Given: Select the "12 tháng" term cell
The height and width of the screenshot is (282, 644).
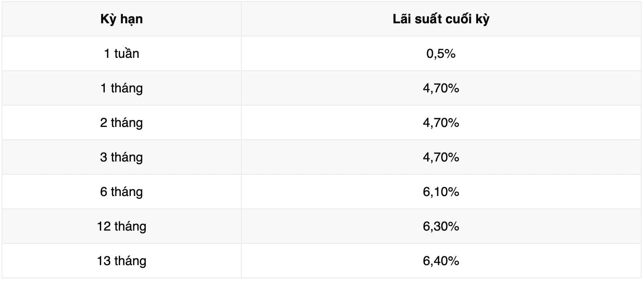Looking at the screenshot, I should (x=121, y=227).
